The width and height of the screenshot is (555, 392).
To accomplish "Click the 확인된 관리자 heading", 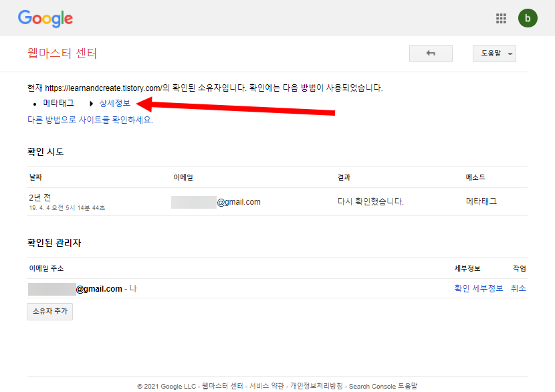I will (x=54, y=243).
